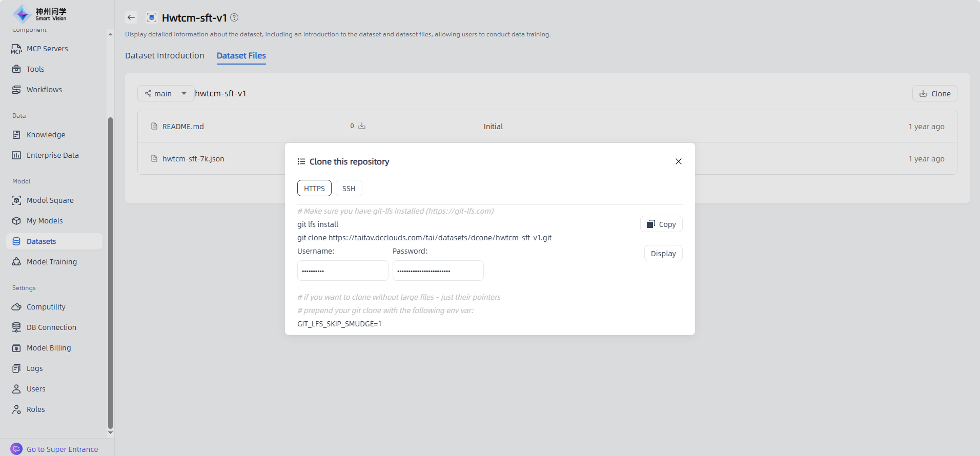980x456 pixels.
Task: Copy the git clone command
Action: coord(661,224)
